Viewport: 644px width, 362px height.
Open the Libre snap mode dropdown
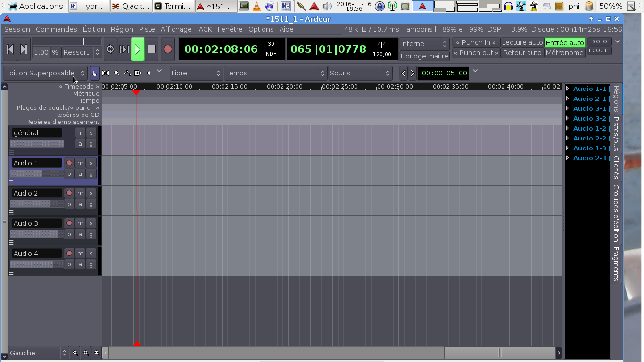click(196, 73)
